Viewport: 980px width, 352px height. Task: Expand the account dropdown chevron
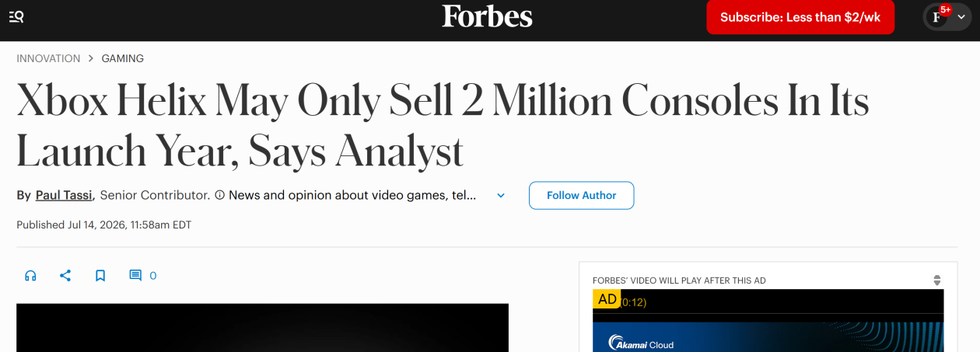[961, 17]
